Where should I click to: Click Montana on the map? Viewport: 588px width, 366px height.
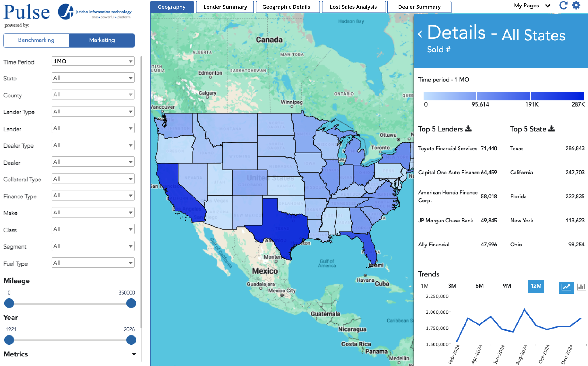pyautogui.click(x=230, y=128)
